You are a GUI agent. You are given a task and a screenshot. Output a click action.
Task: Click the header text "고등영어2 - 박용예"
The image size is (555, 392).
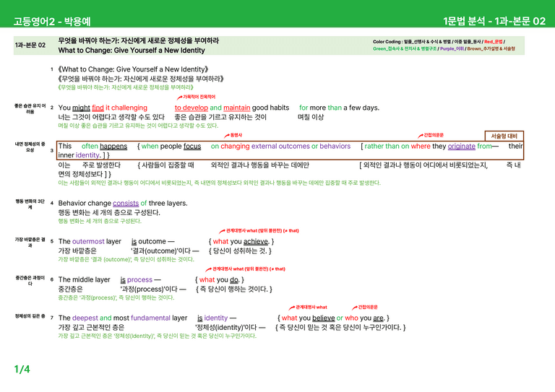pyautogui.click(x=52, y=21)
